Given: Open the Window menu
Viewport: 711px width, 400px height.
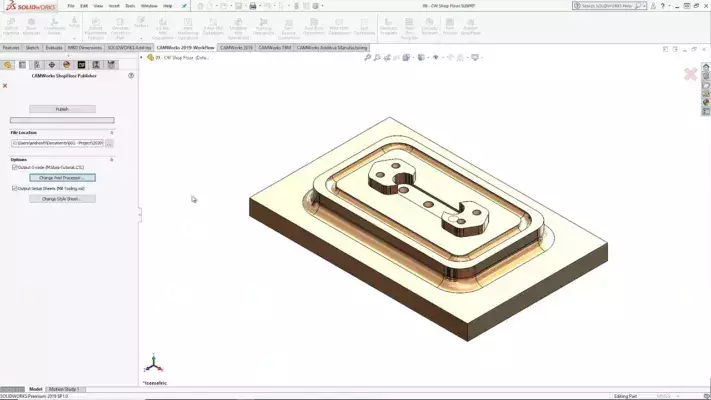Looking at the screenshot, I should point(149,6).
